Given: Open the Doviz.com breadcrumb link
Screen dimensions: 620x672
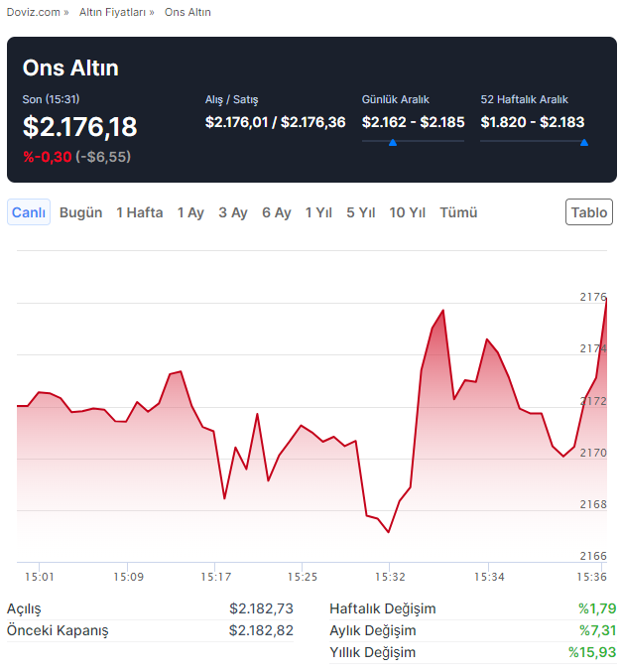Looking at the screenshot, I should click(x=33, y=12).
